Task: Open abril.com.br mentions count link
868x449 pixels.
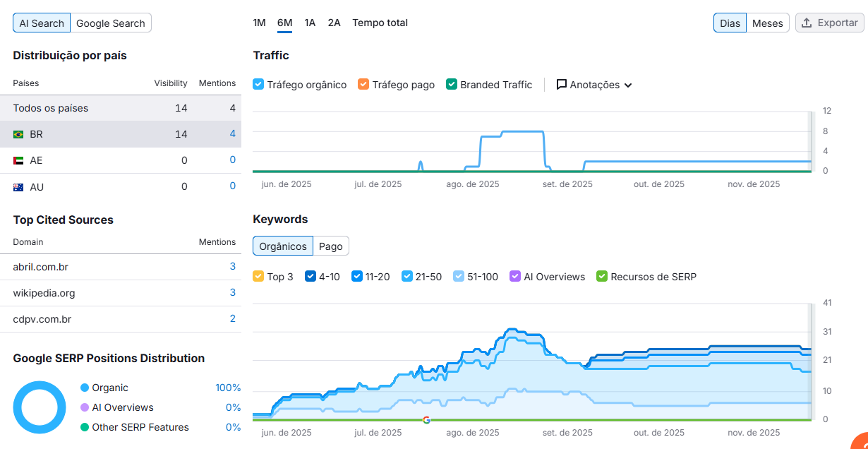Action: tap(232, 267)
